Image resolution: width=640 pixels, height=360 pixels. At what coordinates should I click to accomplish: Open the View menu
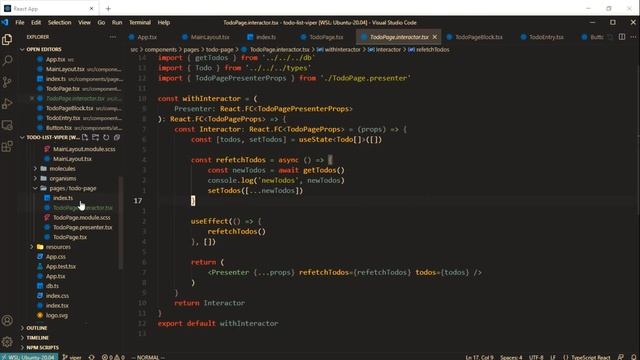[x=84, y=22]
